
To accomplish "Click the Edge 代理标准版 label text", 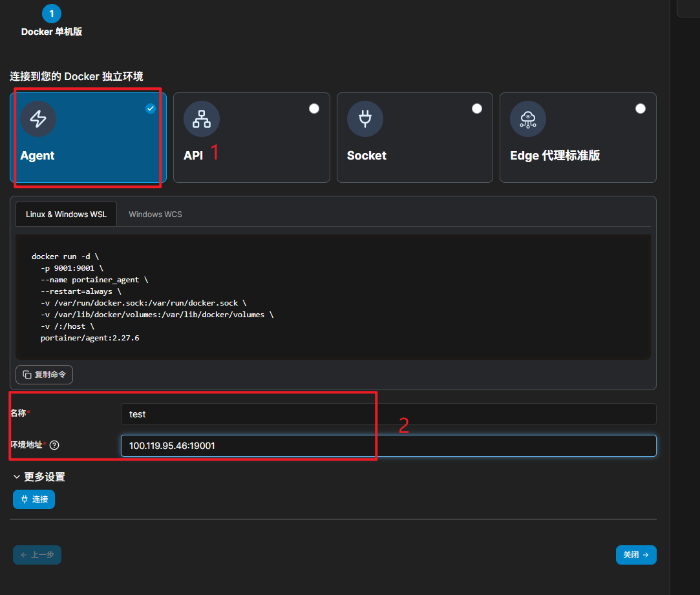I will (x=555, y=155).
